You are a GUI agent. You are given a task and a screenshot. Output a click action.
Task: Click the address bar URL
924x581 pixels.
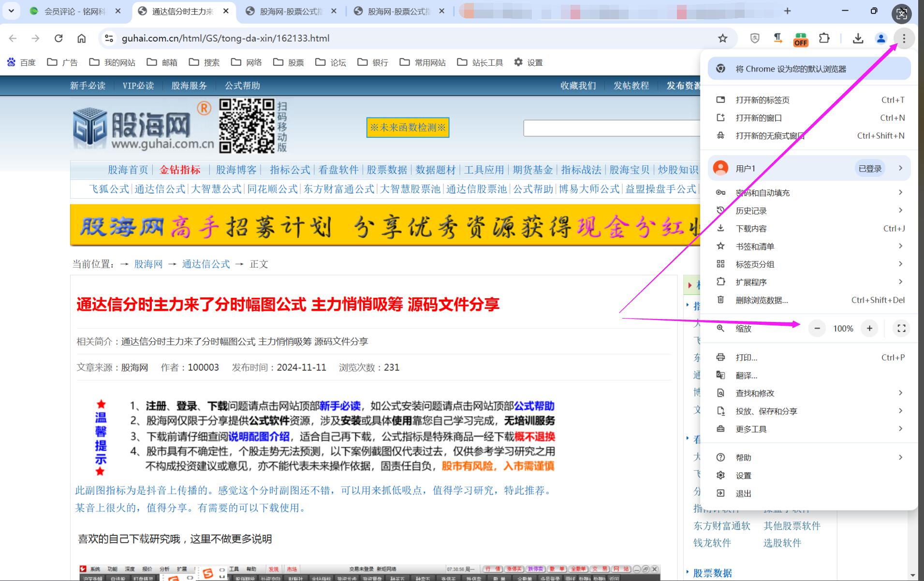click(x=225, y=38)
